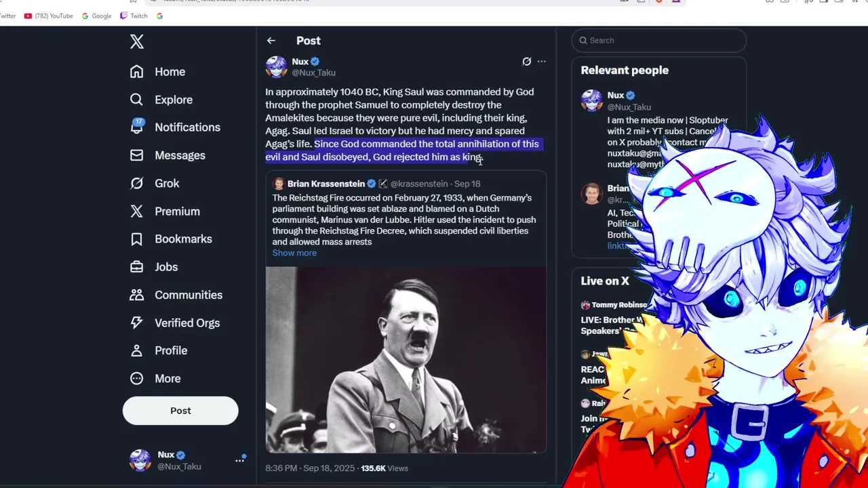Viewport: 868px width, 488px height.
Task: Click the Grok slash icon
Action: pyautogui.click(x=137, y=183)
